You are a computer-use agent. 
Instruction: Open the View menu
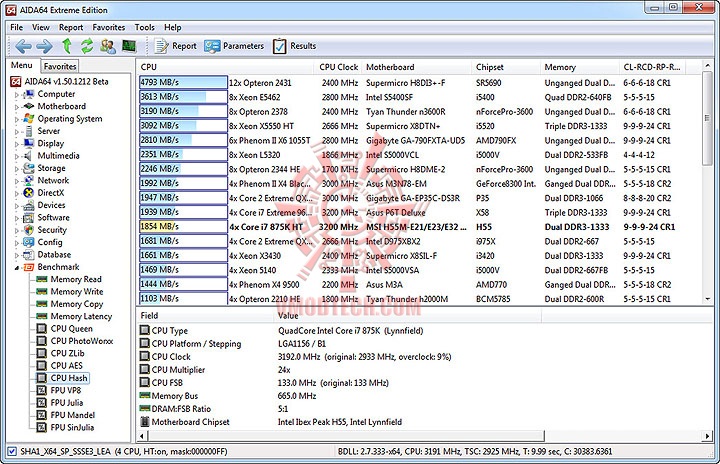pyautogui.click(x=40, y=28)
